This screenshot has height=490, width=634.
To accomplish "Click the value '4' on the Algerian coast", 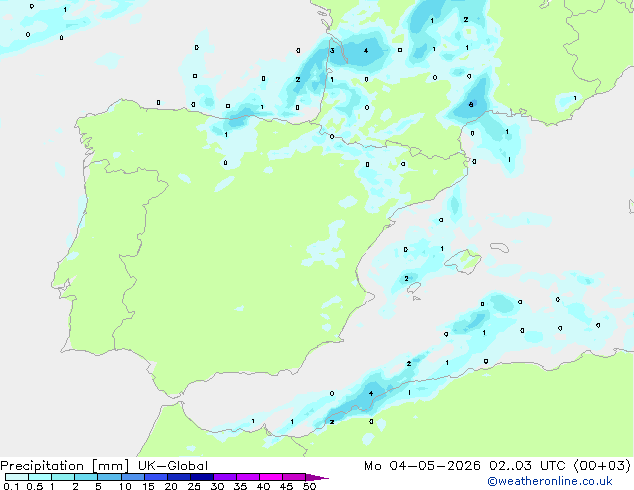I will click(x=371, y=393).
